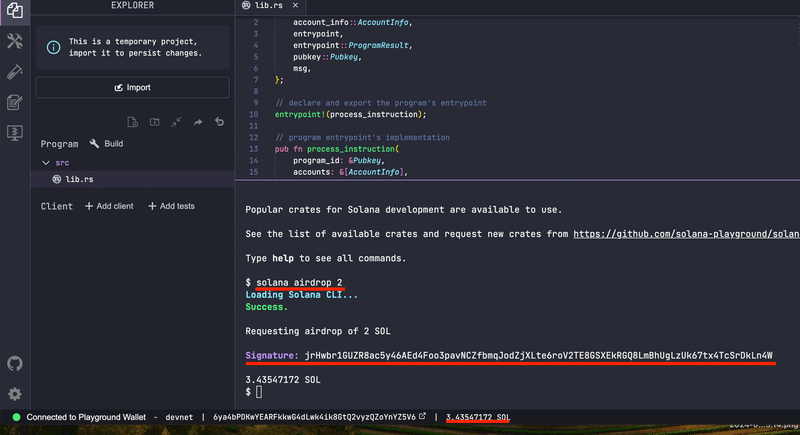Click the new file icon

pos(133,122)
